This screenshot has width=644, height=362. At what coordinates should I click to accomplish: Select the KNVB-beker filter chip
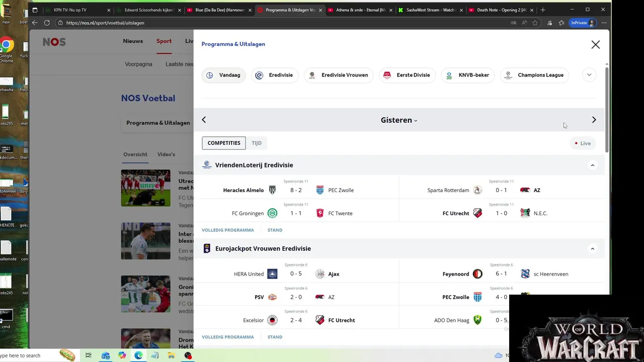pos(468,75)
